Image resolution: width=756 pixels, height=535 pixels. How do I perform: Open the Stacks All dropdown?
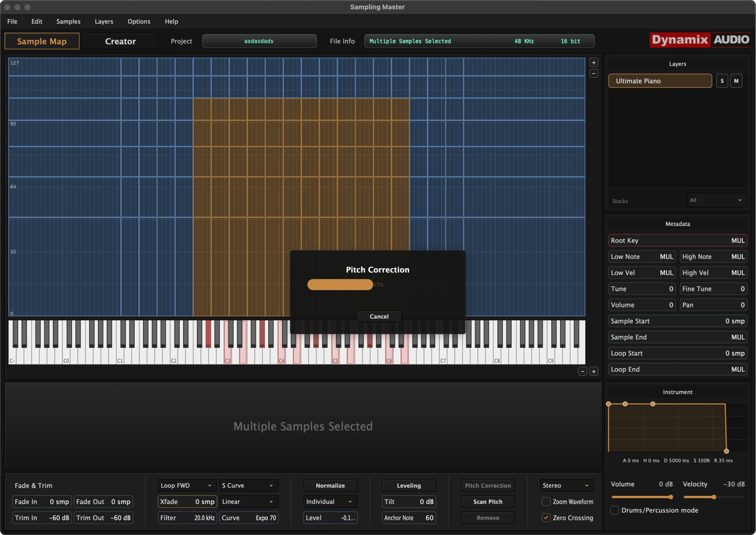(x=716, y=200)
